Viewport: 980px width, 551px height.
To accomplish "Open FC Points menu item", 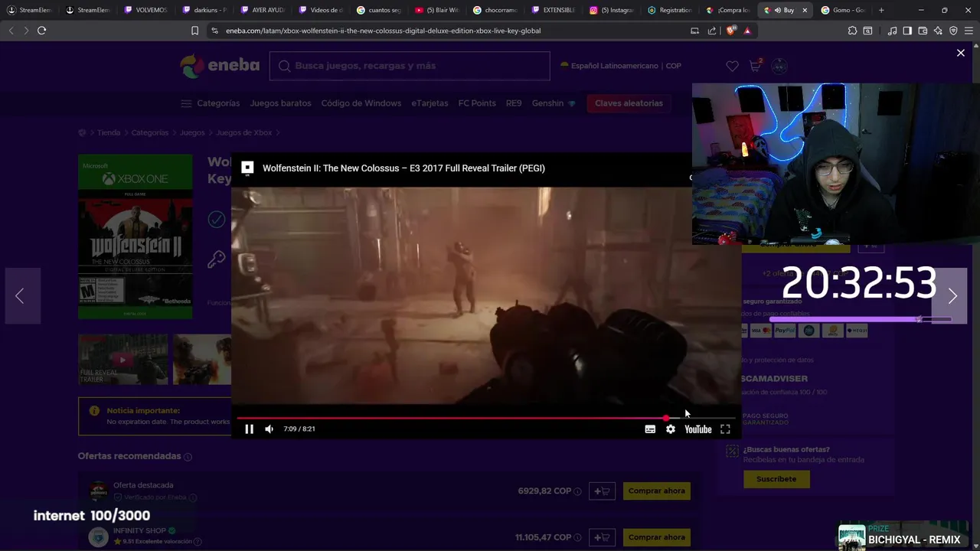I will 477,103.
